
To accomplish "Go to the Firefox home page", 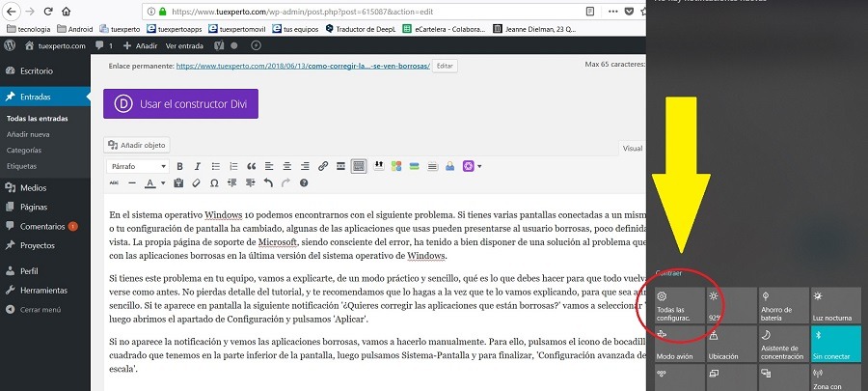I will (66, 11).
